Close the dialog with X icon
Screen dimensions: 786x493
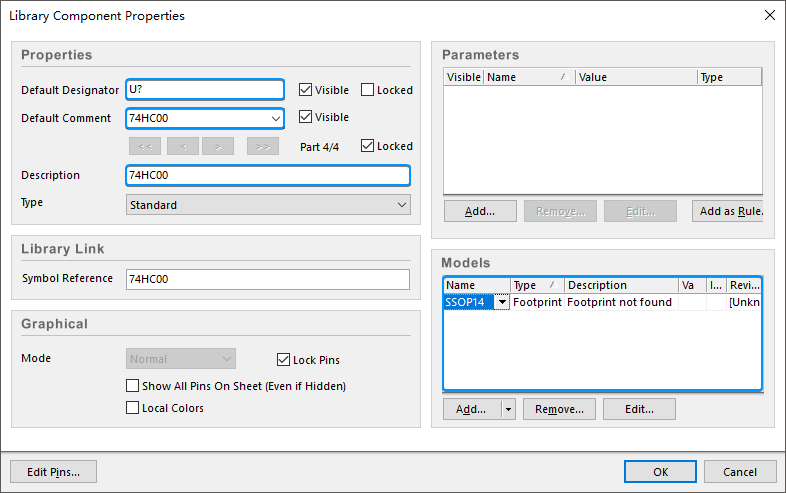tap(770, 15)
